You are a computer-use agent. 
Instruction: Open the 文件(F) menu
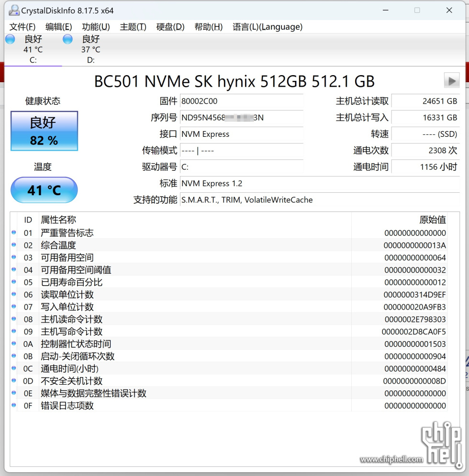coord(22,27)
